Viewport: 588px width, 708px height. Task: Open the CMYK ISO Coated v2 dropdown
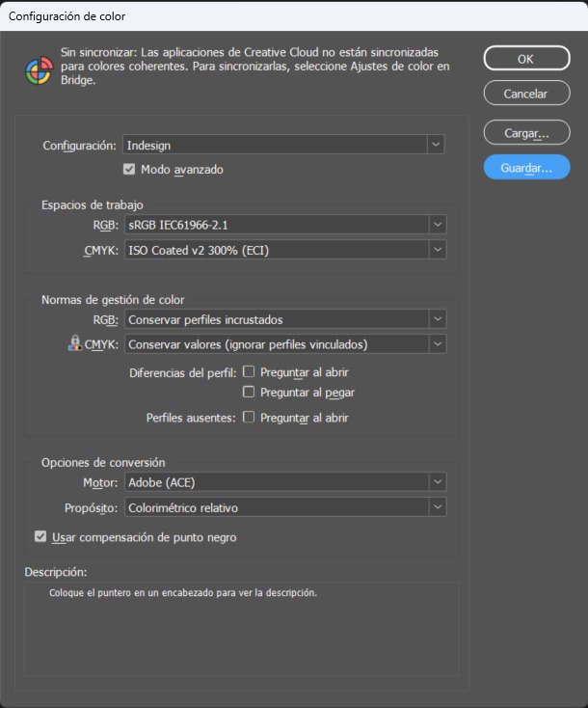(x=283, y=250)
